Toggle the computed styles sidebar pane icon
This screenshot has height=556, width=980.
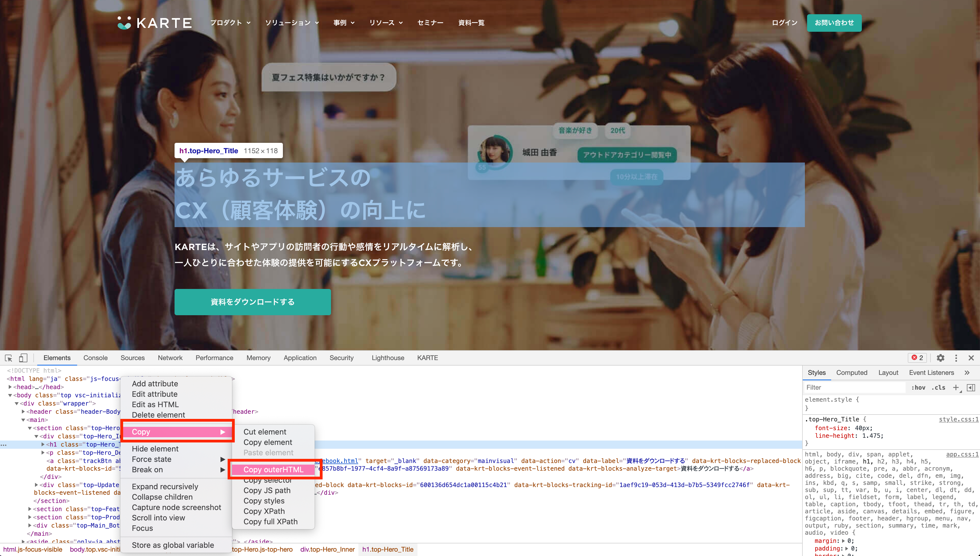[971, 388]
